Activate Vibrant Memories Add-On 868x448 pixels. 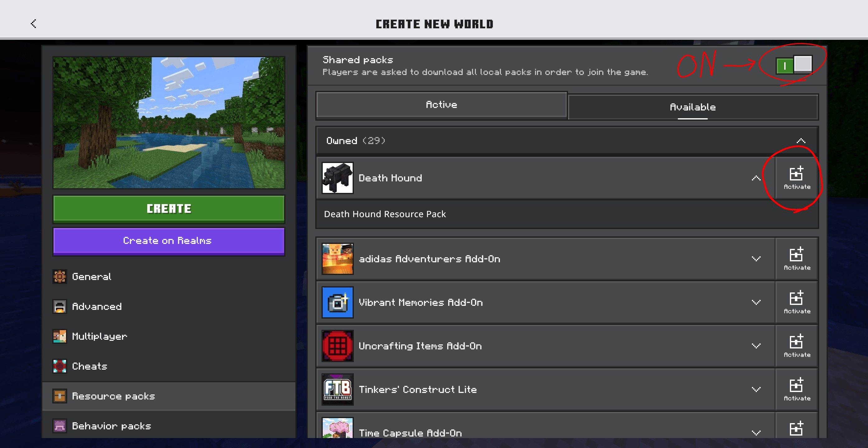click(x=796, y=302)
